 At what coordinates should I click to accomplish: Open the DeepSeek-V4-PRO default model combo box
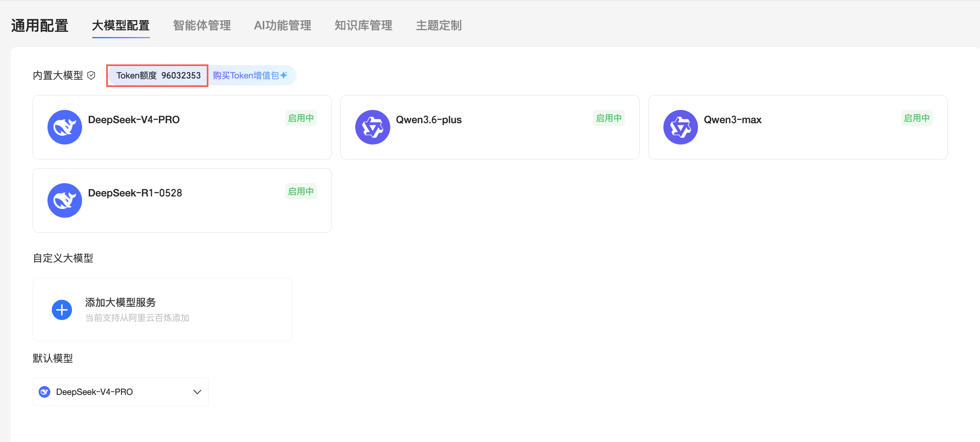pos(121,392)
